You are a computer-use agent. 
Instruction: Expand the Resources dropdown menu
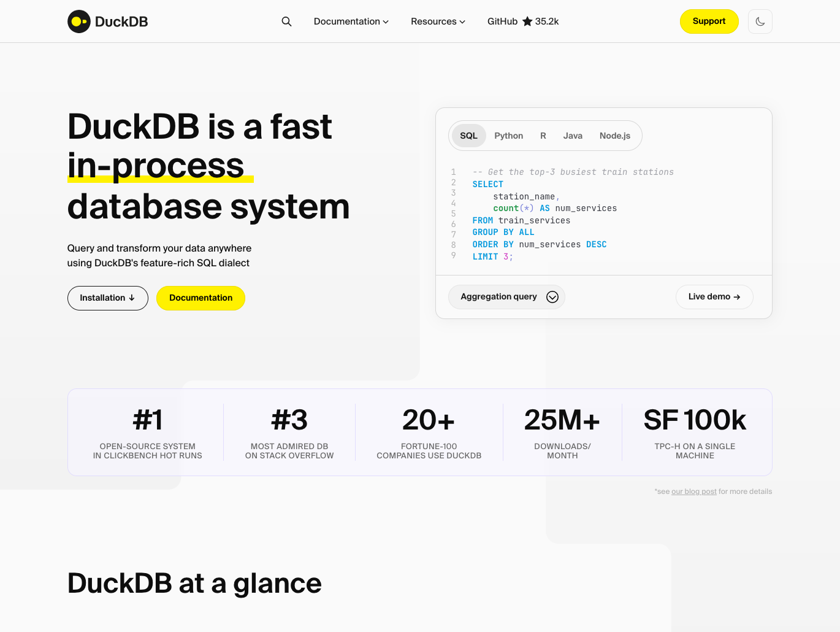coord(438,21)
